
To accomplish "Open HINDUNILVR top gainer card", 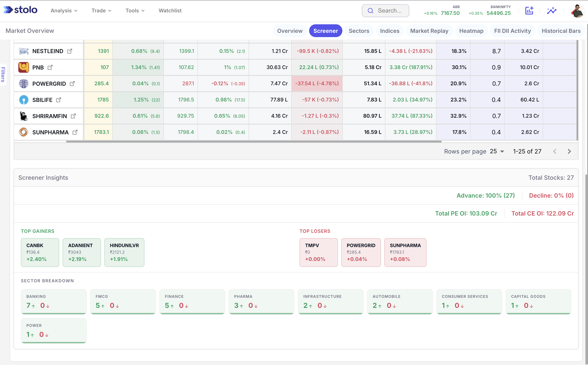I will pyautogui.click(x=124, y=252).
